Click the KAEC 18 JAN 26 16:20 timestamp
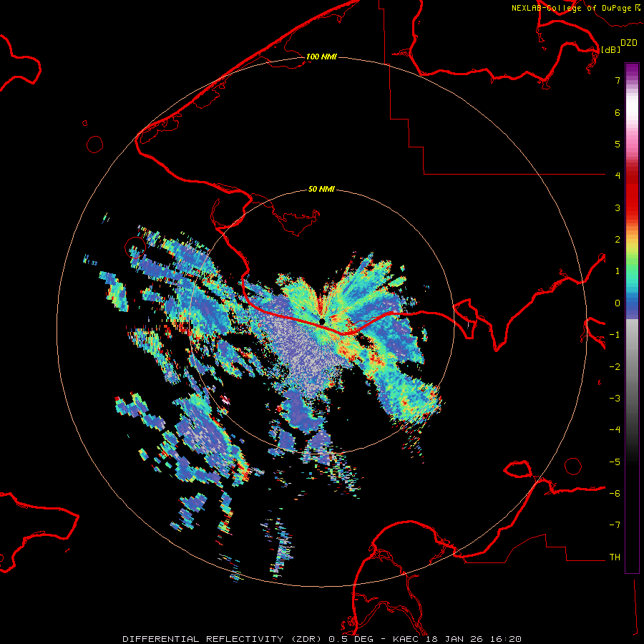 (457, 639)
